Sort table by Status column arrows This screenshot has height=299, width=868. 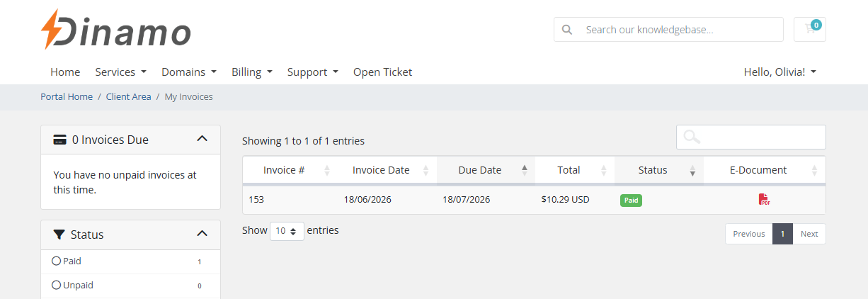(692, 170)
